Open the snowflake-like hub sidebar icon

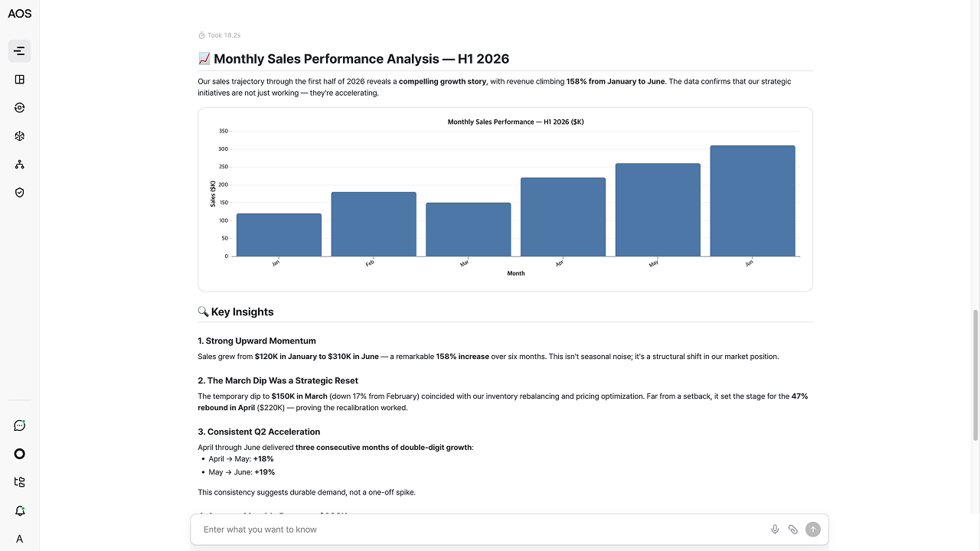(20, 136)
